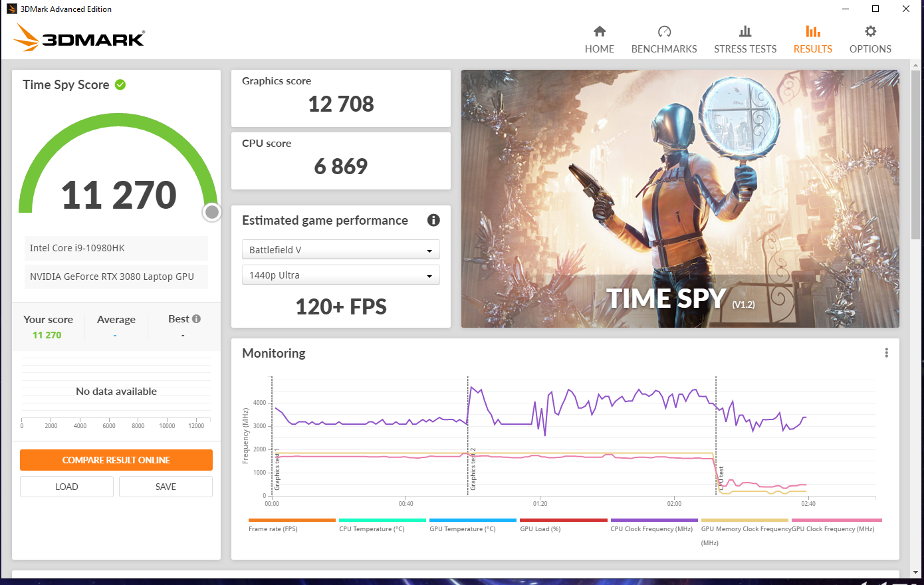This screenshot has width=924, height=585.
Task: Expand the Battlefield V game dropdown
Action: pyautogui.click(x=340, y=250)
